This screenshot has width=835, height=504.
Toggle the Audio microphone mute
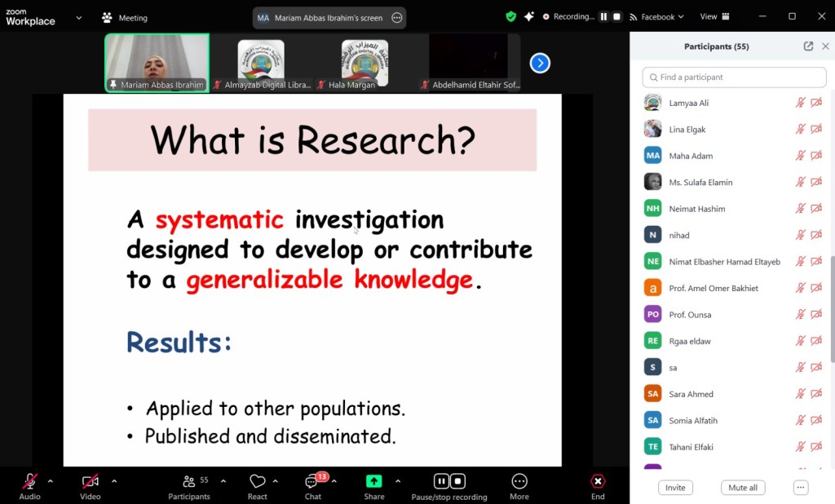(x=30, y=481)
